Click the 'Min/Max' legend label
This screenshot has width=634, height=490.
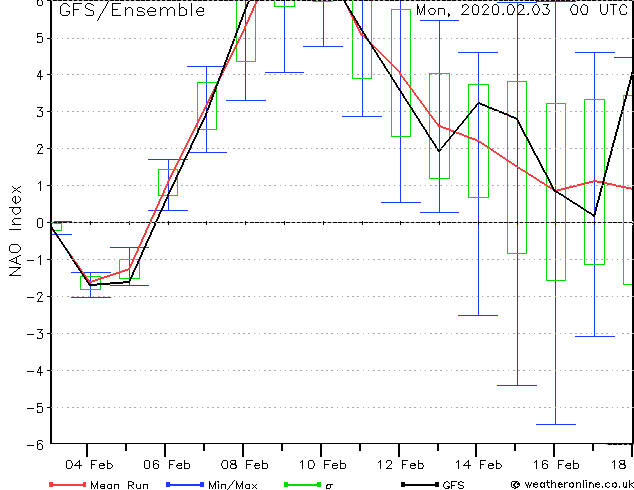point(232,485)
